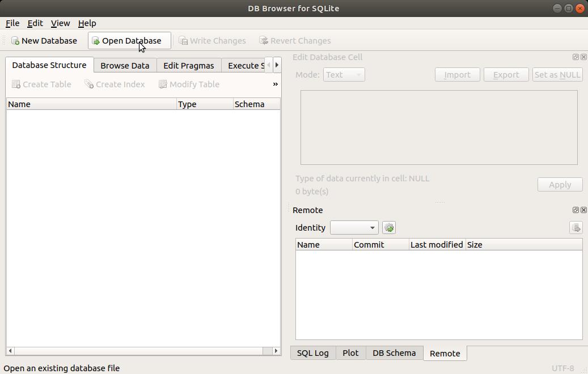The image size is (588, 374).
Task: Push database using the upload icon
Action: [x=576, y=227]
